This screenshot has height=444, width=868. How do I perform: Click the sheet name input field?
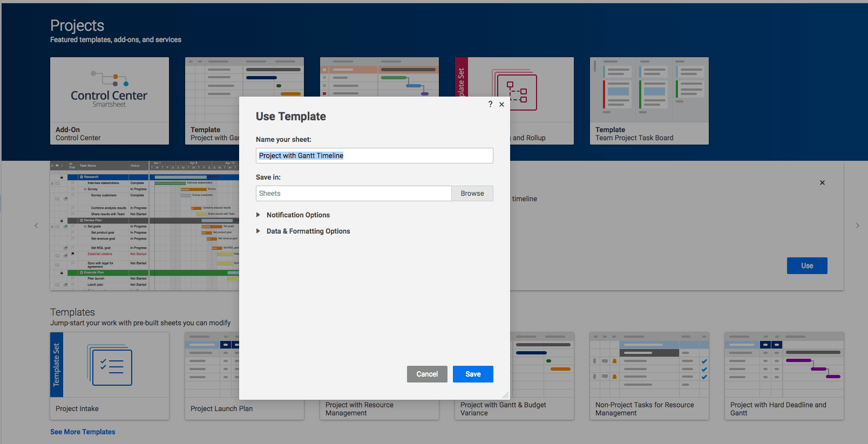click(374, 155)
